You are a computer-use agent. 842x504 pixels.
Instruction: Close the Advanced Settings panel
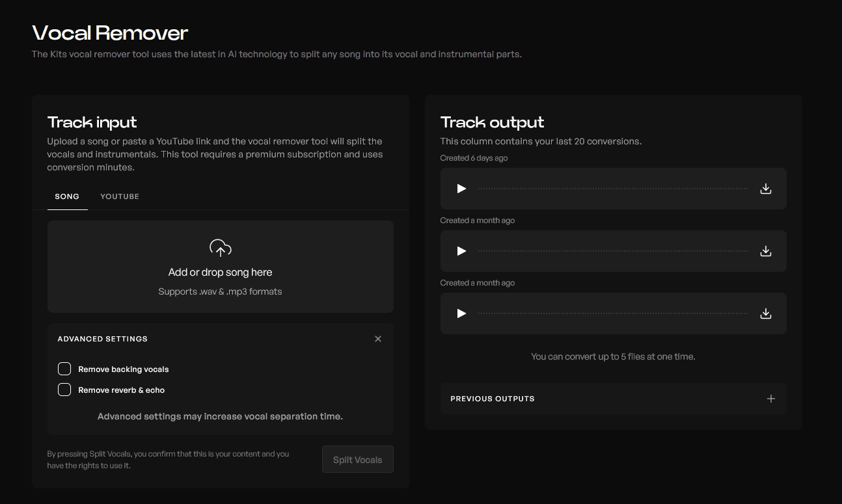click(x=378, y=339)
